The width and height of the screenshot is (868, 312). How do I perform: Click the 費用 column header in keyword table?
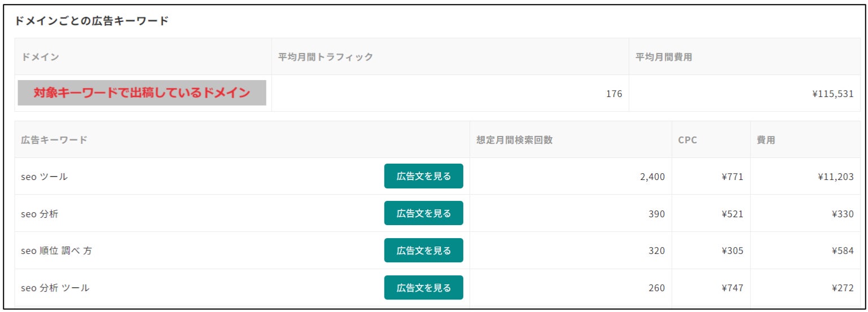(x=766, y=140)
